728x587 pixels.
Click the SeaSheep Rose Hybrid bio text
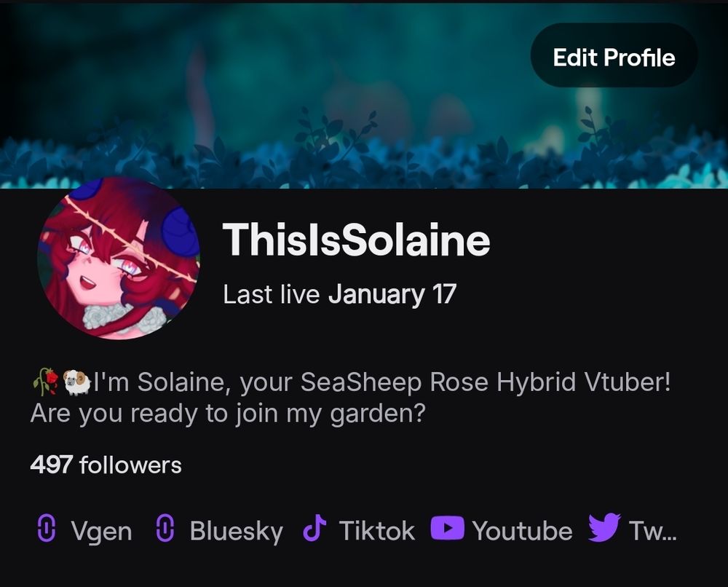[x=441, y=382]
